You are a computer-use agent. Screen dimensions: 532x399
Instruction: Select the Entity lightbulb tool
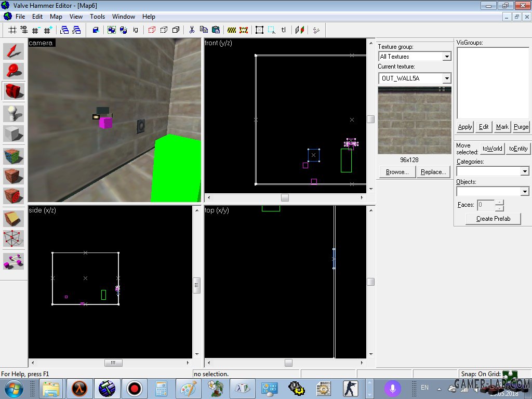[x=14, y=114]
